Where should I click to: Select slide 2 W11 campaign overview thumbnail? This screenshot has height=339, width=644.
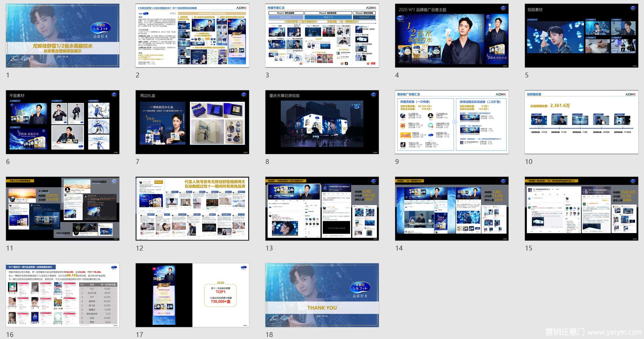click(x=192, y=35)
